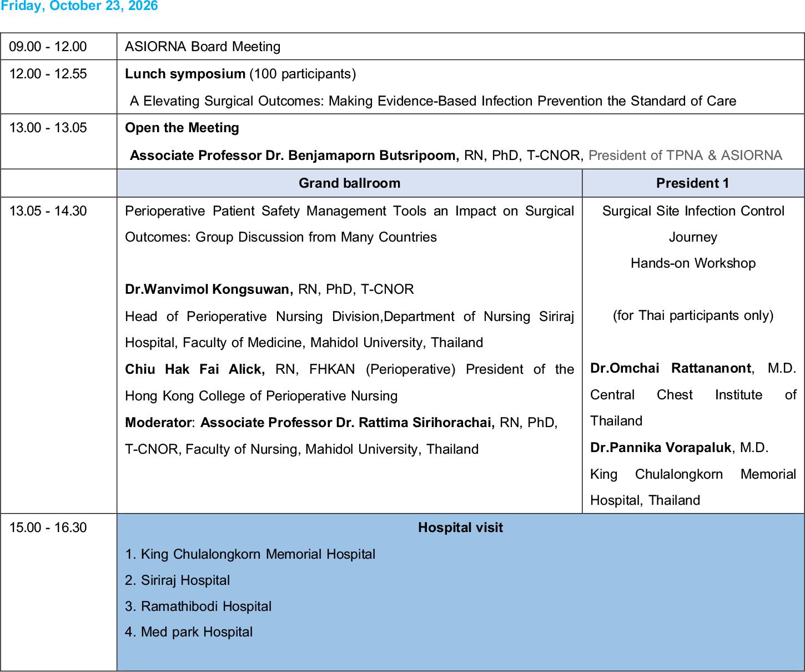Viewport: 805px width, 672px height.
Task: Click the Grand ballroom column header
Action: tap(349, 183)
